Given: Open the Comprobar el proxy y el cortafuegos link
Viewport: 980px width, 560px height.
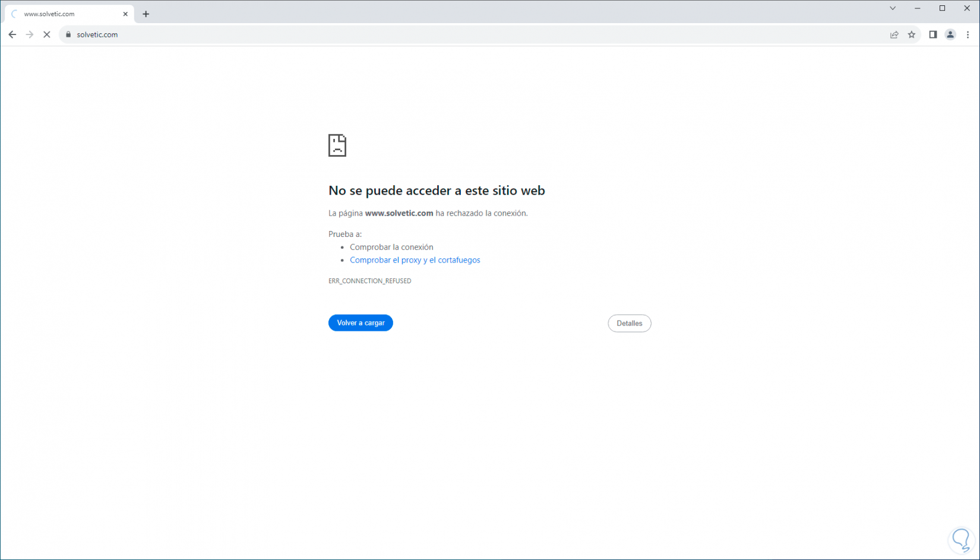Looking at the screenshot, I should click(x=415, y=260).
